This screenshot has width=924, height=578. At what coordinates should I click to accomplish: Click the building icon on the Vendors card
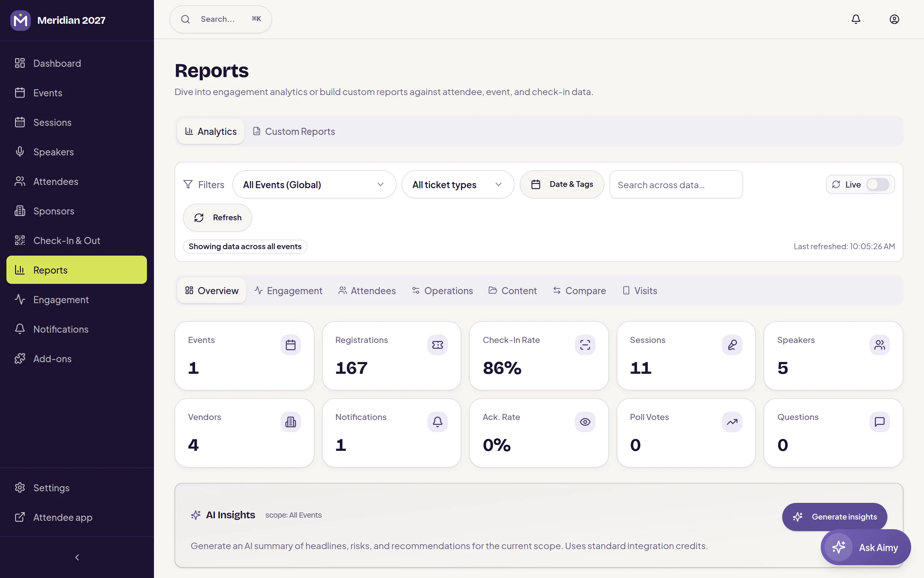click(x=291, y=422)
